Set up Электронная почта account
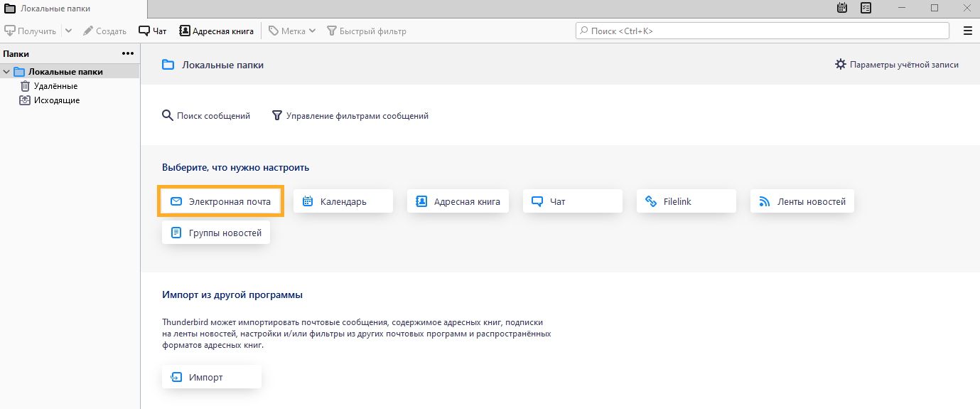Image resolution: width=980 pixels, height=409 pixels. pos(221,201)
